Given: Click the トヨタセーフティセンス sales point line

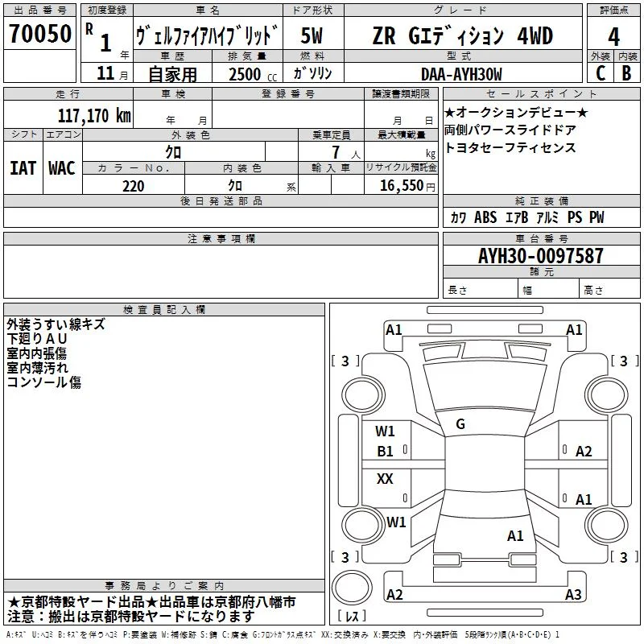Looking at the screenshot, I should (x=510, y=147).
